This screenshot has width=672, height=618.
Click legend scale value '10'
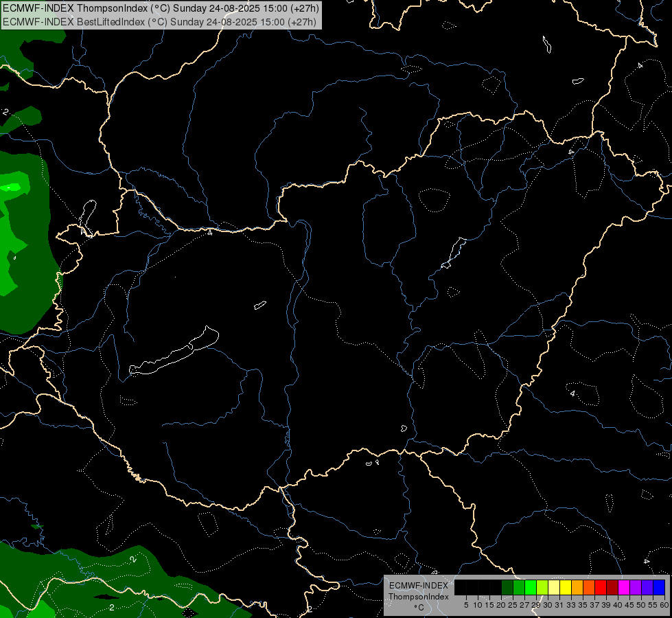[x=478, y=605]
